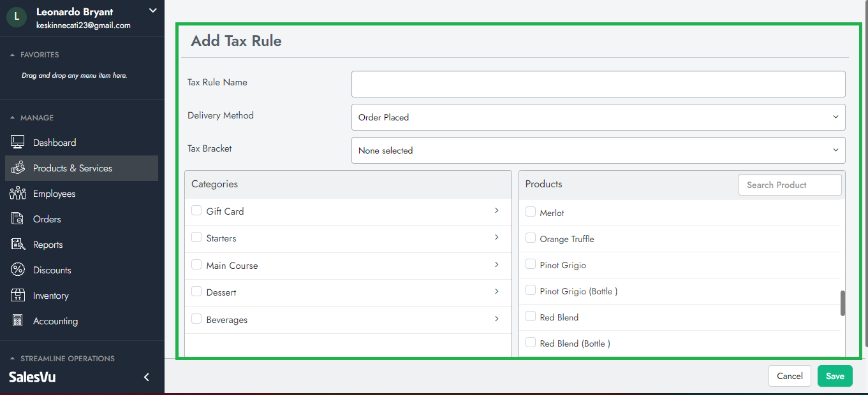Click the products list scrollbar thumb
Viewport: 868px width, 395px height.
tap(842, 303)
